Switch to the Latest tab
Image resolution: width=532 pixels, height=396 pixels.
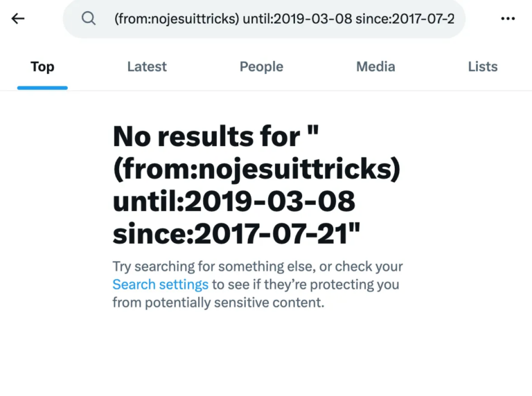click(147, 66)
